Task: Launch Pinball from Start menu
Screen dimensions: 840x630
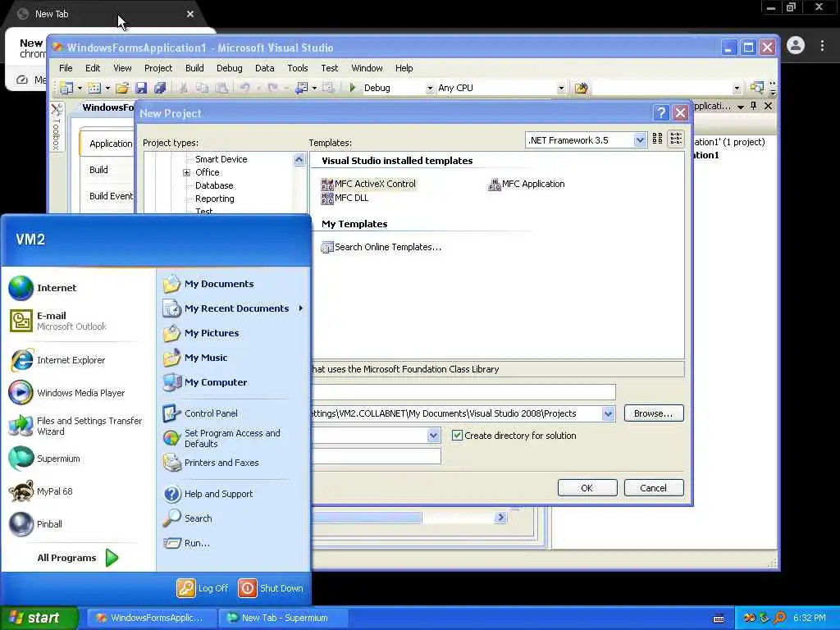Action: (35, 524)
